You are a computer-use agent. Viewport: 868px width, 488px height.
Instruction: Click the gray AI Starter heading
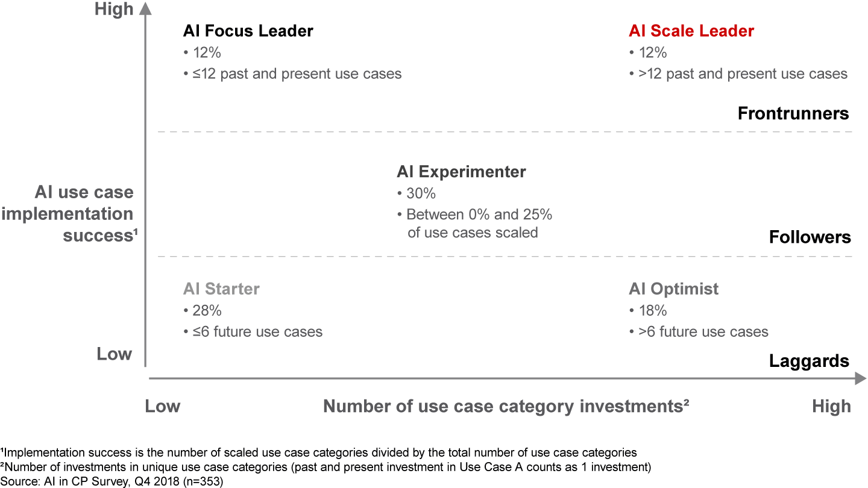(221, 289)
